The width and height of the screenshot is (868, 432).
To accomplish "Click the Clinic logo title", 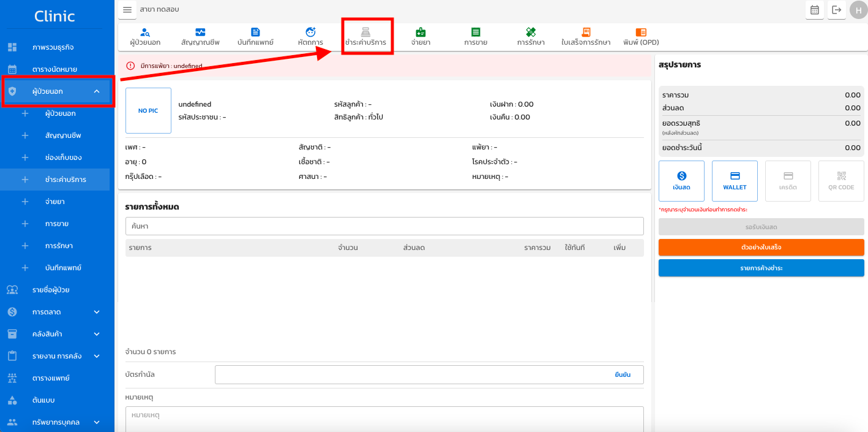I will click(x=55, y=16).
